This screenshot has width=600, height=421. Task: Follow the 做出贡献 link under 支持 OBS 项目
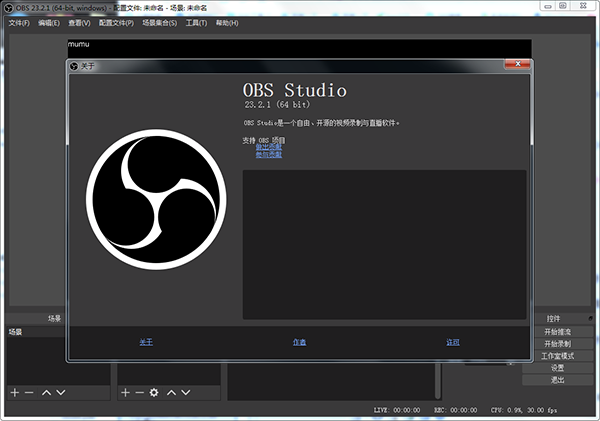(x=269, y=147)
